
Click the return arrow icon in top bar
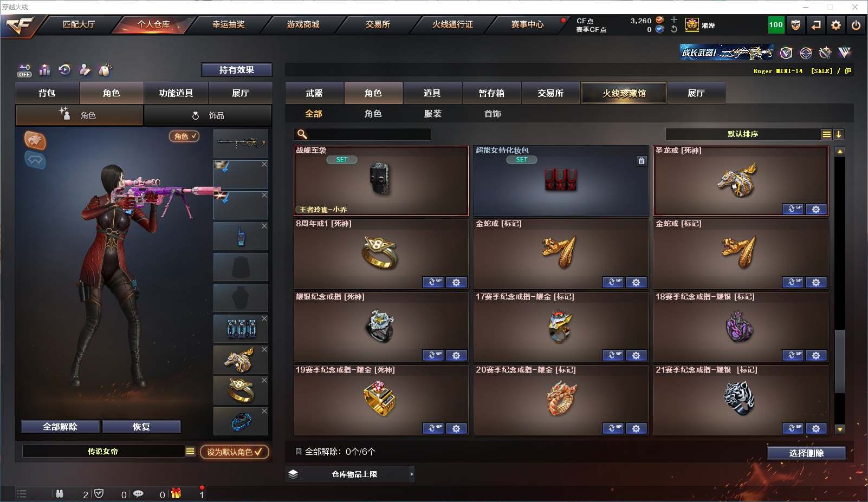(816, 25)
